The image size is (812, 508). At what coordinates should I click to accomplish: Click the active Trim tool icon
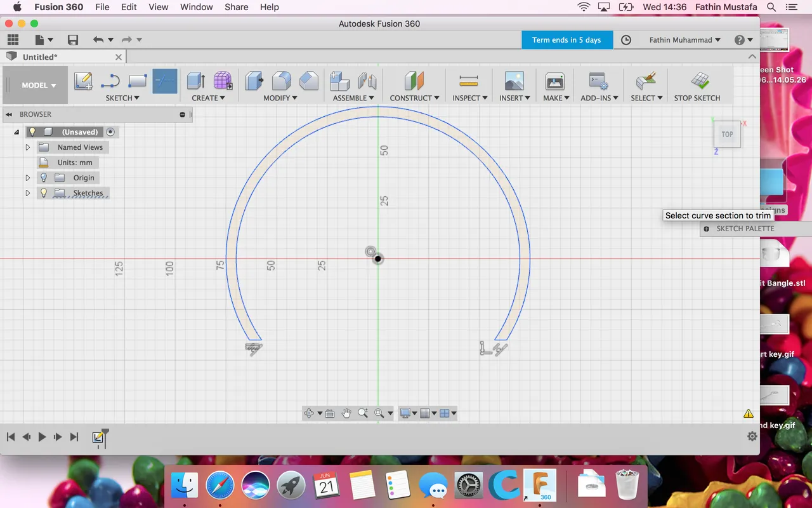165,81
